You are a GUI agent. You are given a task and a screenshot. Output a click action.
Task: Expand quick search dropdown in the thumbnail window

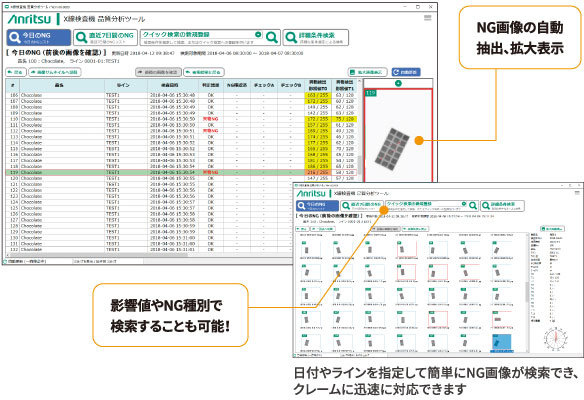pos(464,203)
